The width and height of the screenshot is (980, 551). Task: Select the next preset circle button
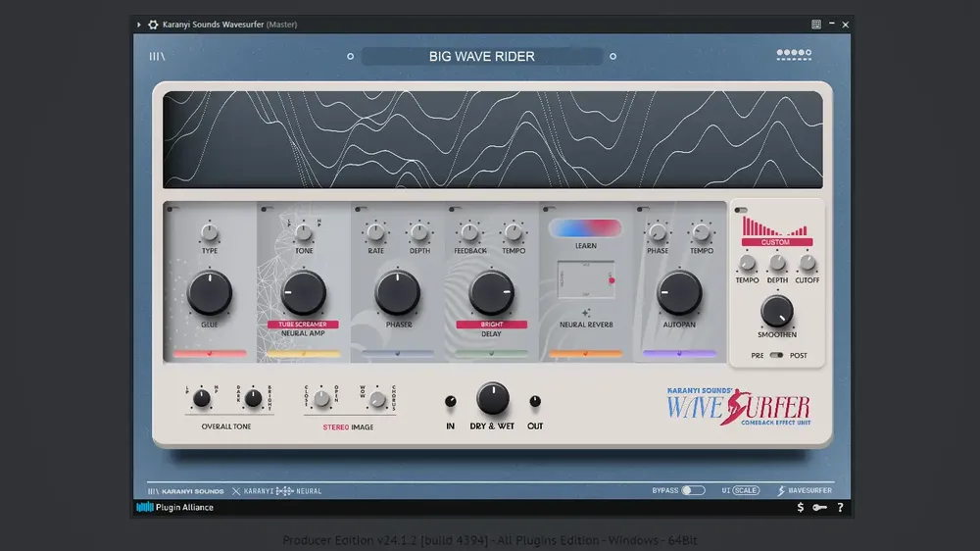(x=612, y=56)
